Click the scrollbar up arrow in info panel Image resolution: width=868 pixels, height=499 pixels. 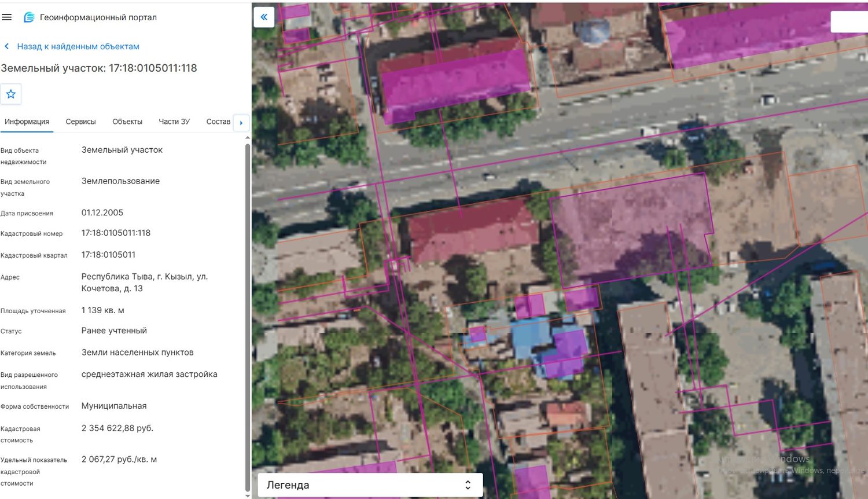point(248,138)
